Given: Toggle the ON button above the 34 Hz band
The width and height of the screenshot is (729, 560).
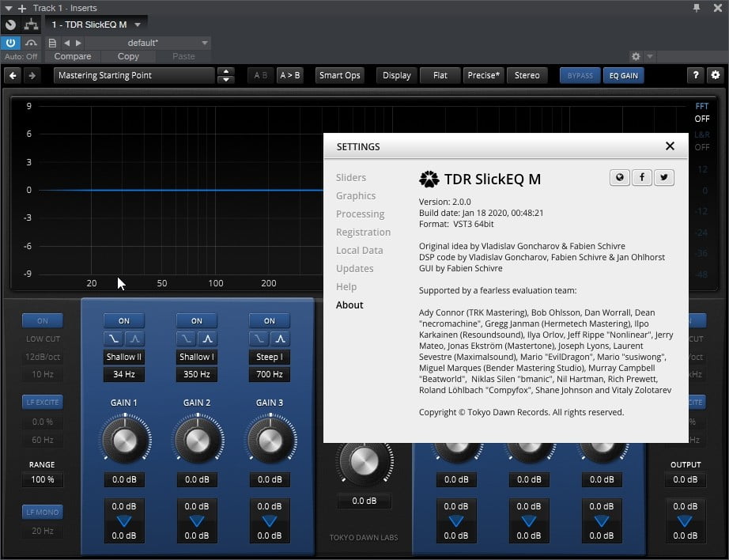Looking at the screenshot, I should pyautogui.click(x=124, y=321).
